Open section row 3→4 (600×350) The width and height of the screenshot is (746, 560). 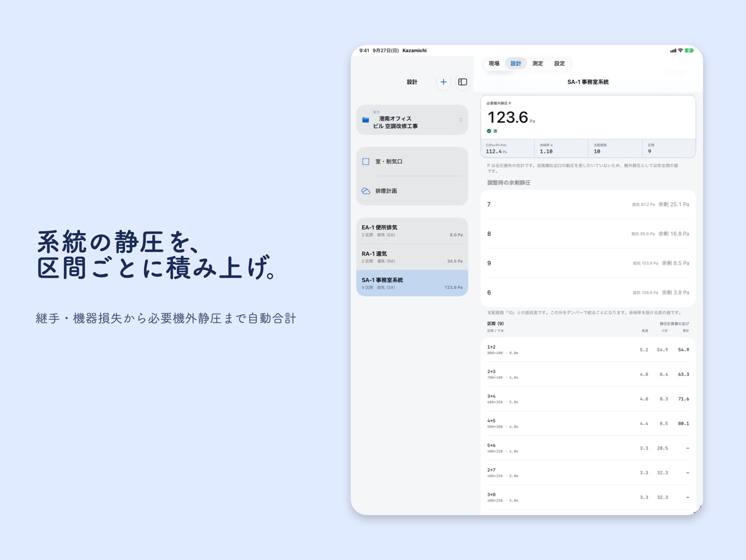pyautogui.click(x=588, y=399)
